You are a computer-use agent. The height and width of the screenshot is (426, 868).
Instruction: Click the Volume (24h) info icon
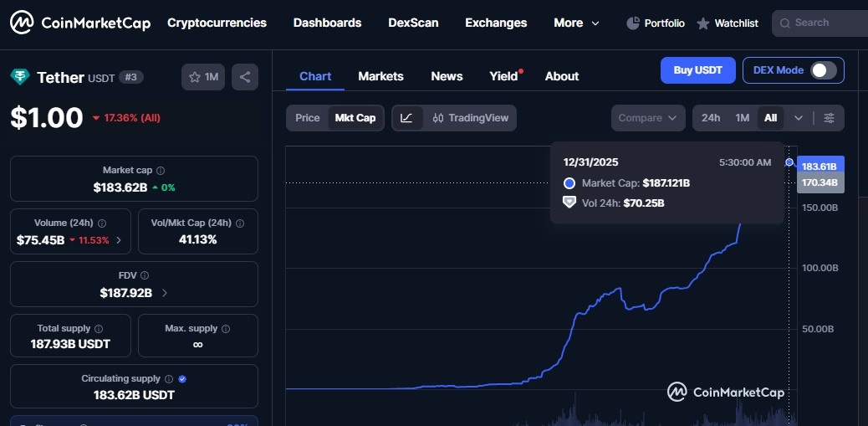[x=102, y=223]
